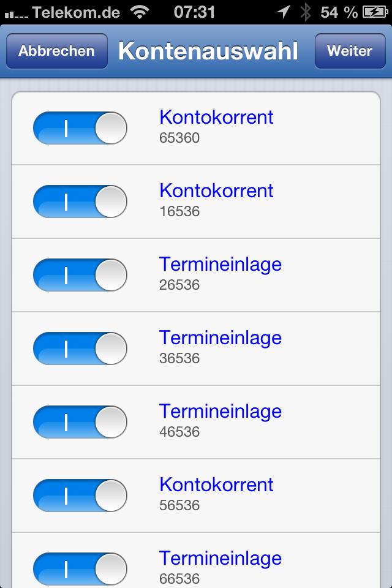Tap the Termineinlage 46536 row text
Viewport: 392px width, 588px height.
pyautogui.click(x=221, y=420)
